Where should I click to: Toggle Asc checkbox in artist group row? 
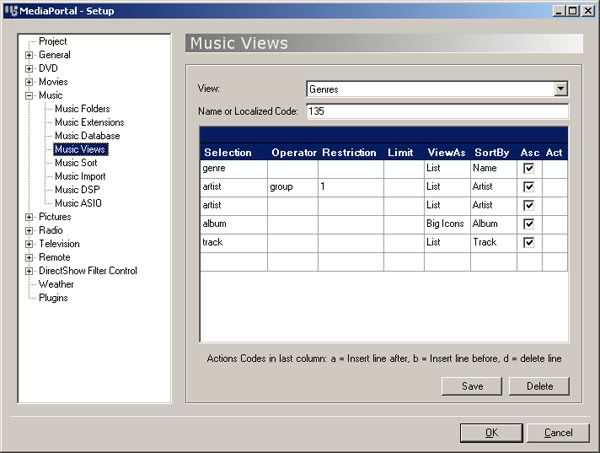tap(528, 187)
